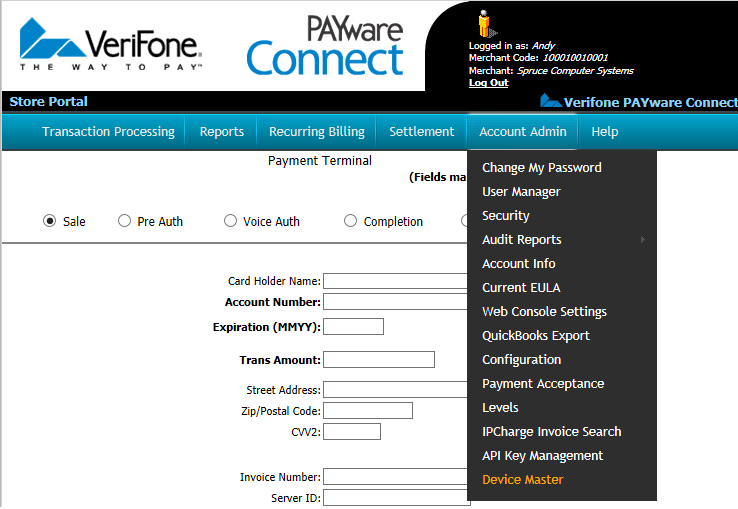This screenshot has height=509, width=738.
Task: Click the Trans Amount field
Action: pyautogui.click(x=379, y=360)
